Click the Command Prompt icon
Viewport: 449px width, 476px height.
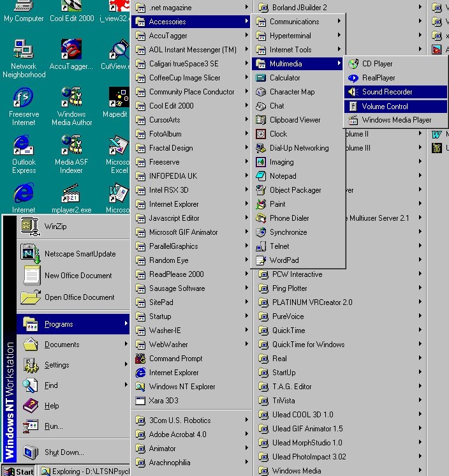140,359
